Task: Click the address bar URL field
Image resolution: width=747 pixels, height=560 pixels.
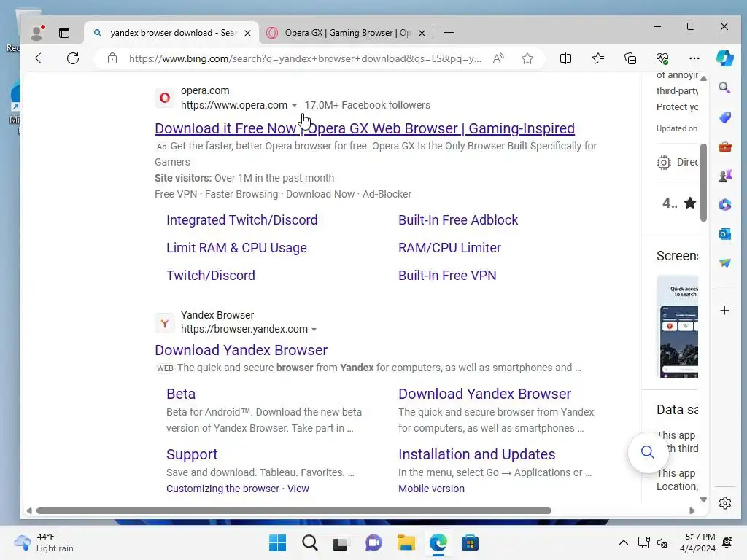Action: click(305, 58)
